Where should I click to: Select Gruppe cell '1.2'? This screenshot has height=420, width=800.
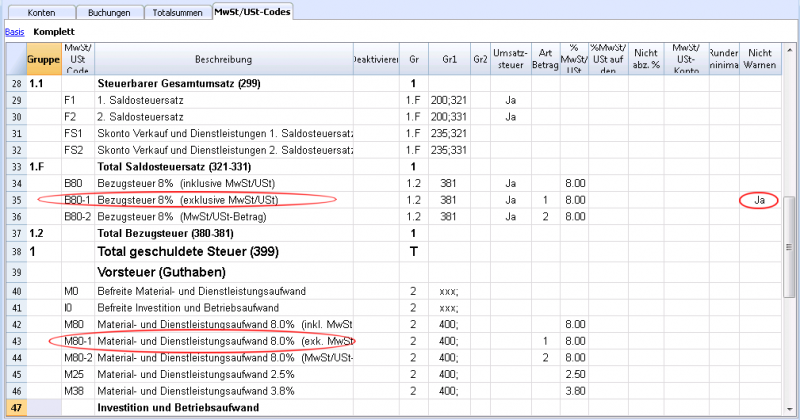[x=44, y=233]
